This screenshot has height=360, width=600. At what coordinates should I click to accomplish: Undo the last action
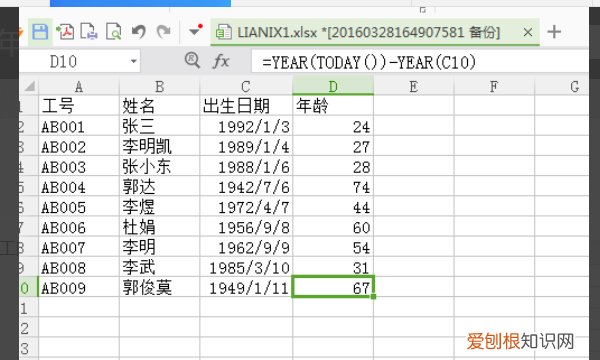(x=139, y=32)
